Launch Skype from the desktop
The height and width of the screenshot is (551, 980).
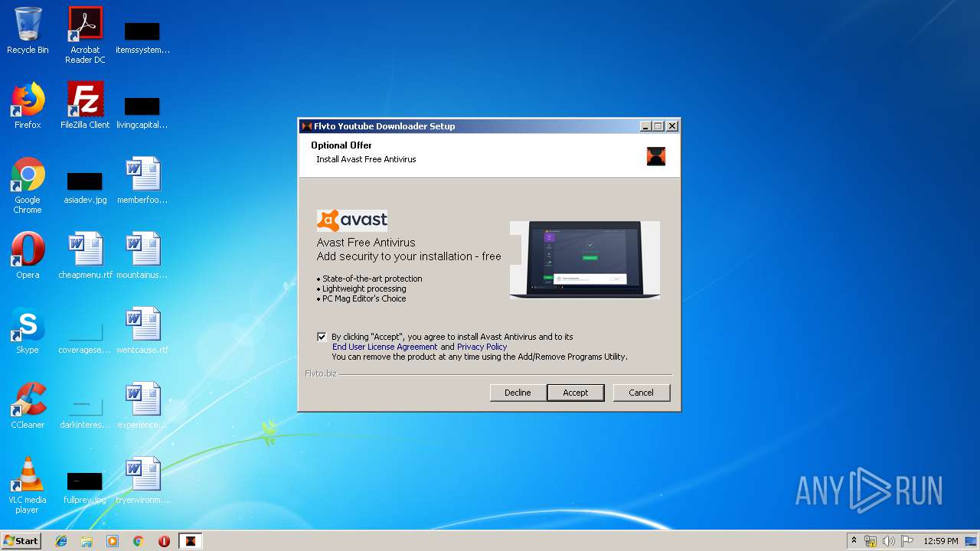click(28, 331)
